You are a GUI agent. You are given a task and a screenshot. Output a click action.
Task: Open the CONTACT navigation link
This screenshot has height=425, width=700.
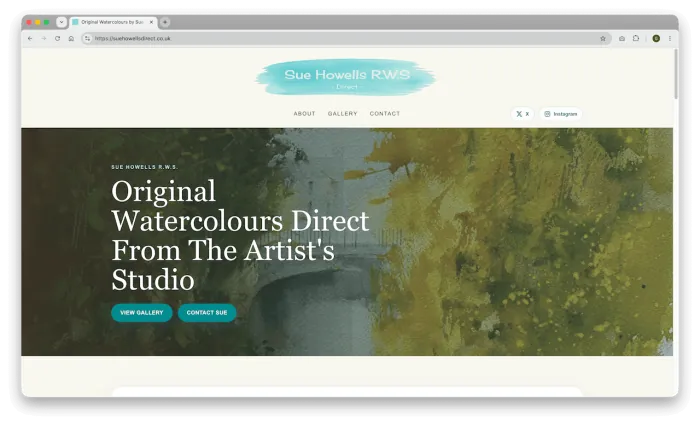385,114
